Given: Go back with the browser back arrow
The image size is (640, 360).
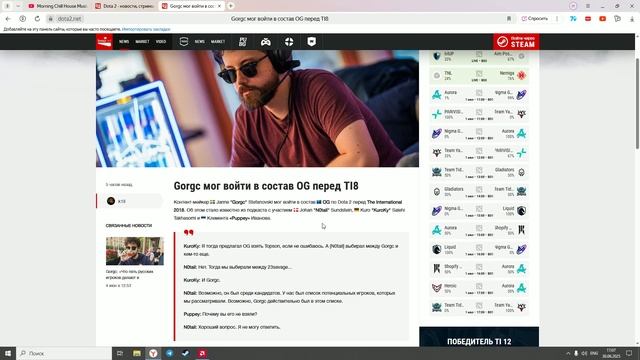Looking at the screenshot, I should pos(8,19).
